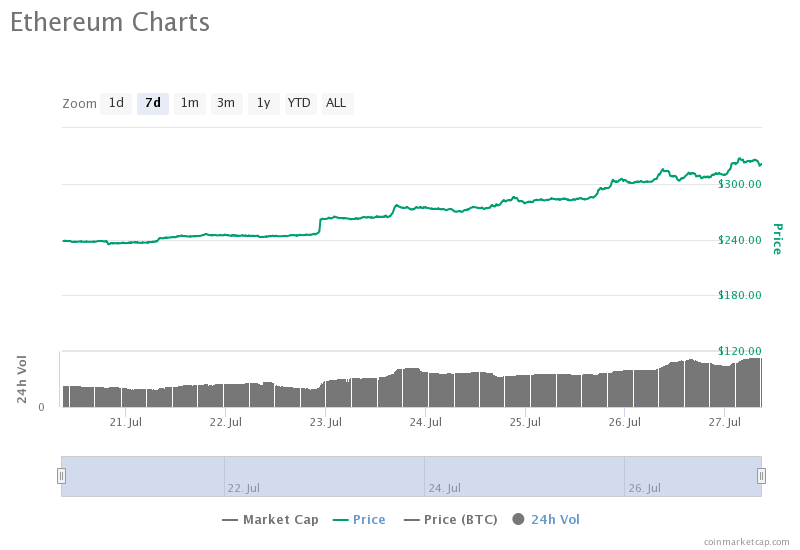This screenshot has width=800, height=550.
Task: Choose the 3m zoom option
Action: [x=226, y=104]
